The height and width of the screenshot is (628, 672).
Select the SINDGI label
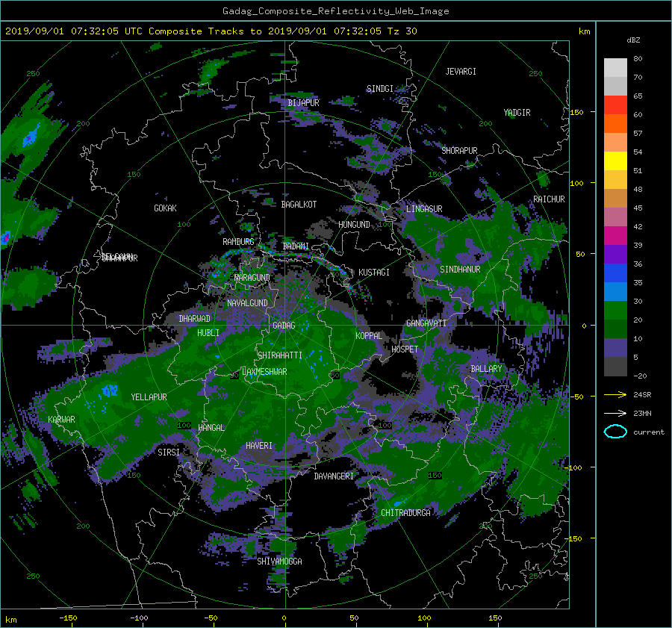(x=380, y=89)
